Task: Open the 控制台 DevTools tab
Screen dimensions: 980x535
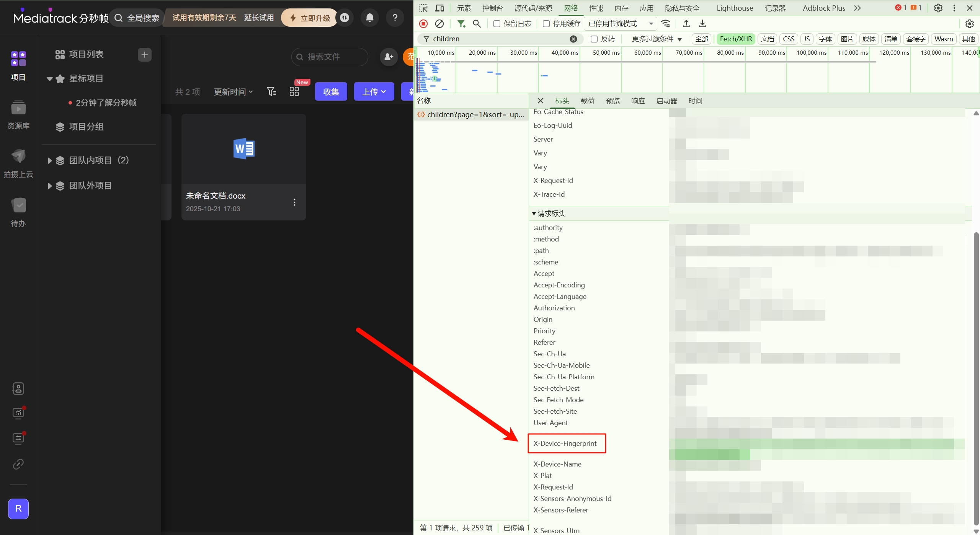Action: tap(492, 8)
